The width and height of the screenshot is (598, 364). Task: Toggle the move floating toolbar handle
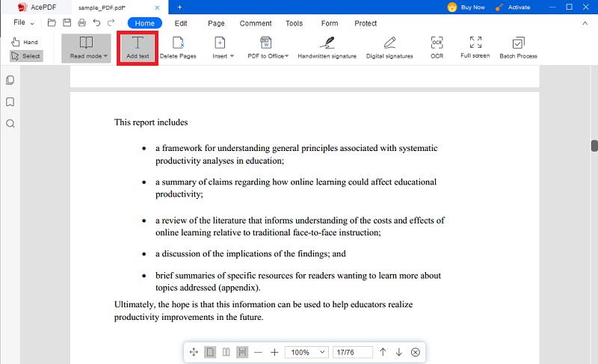point(194,352)
